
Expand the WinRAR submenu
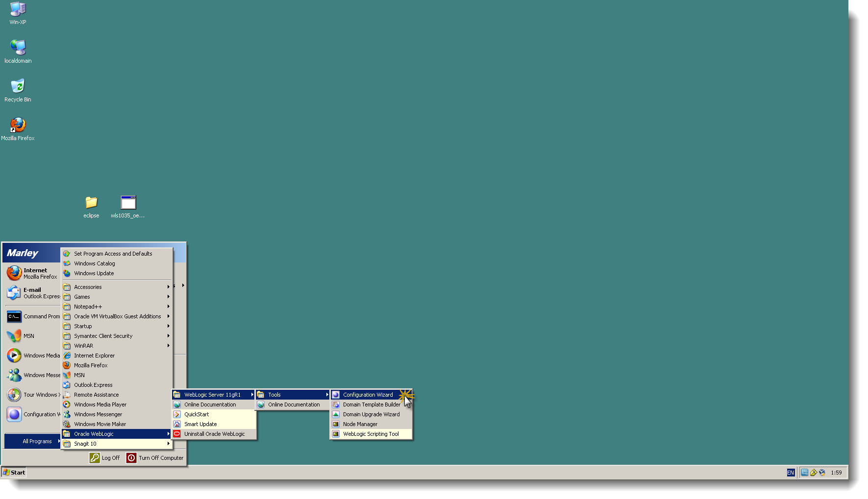(x=83, y=345)
